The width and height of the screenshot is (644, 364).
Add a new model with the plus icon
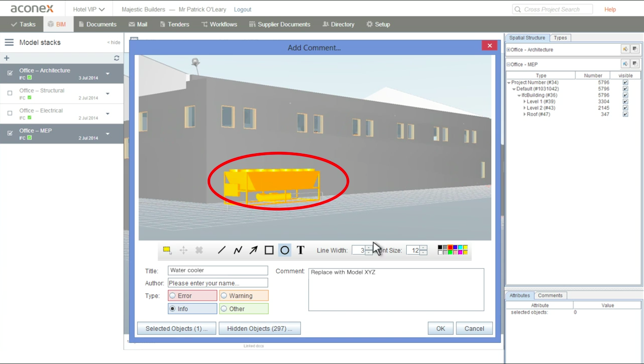coord(7,58)
